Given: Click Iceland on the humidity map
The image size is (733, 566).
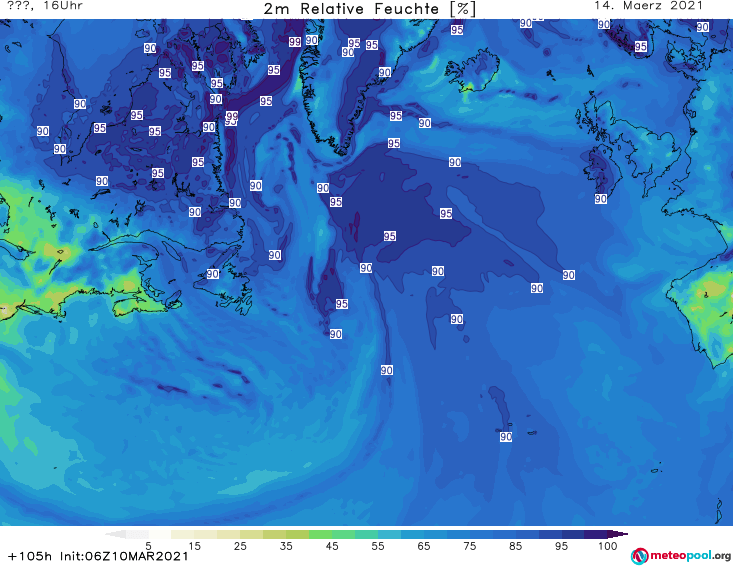Looking at the screenshot, I should tap(472, 70).
